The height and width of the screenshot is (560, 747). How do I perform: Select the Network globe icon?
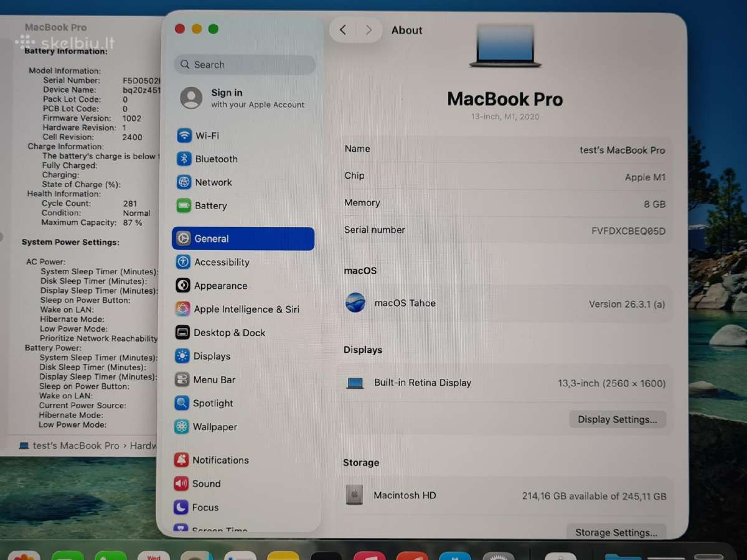pos(184,182)
